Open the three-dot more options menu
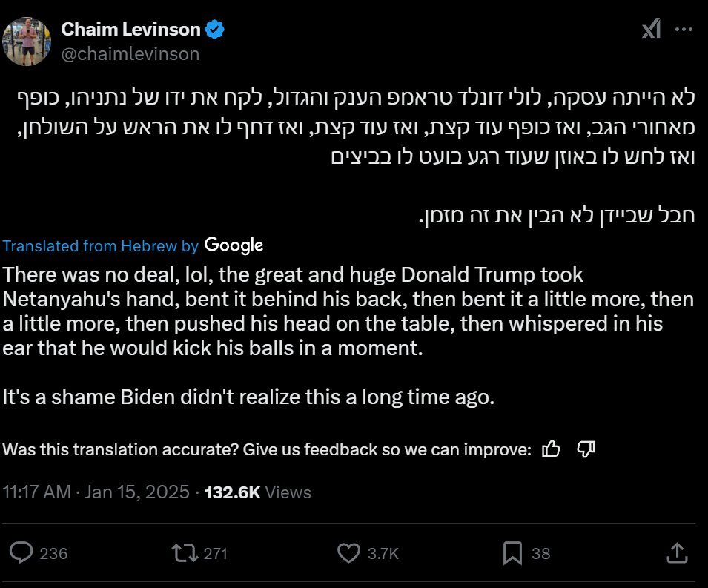The width and height of the screenshot is (708, 588). [682, 29]
